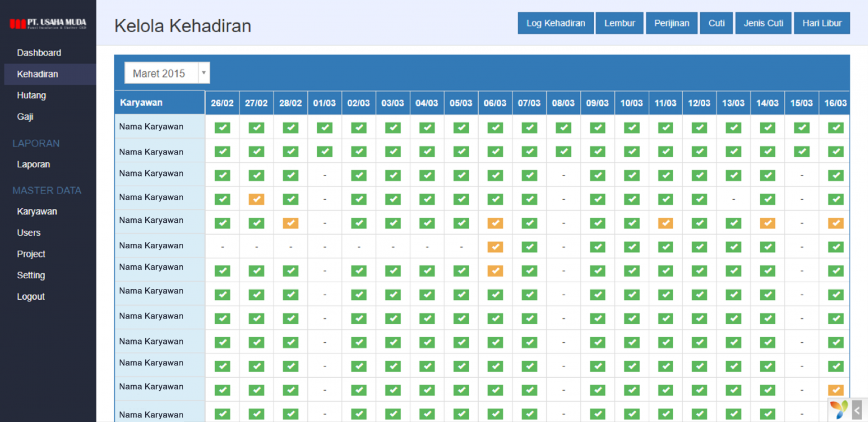Click the Log Kehadiran button
The width and height of the screenshot is (868, 422).
pos(555,23)
